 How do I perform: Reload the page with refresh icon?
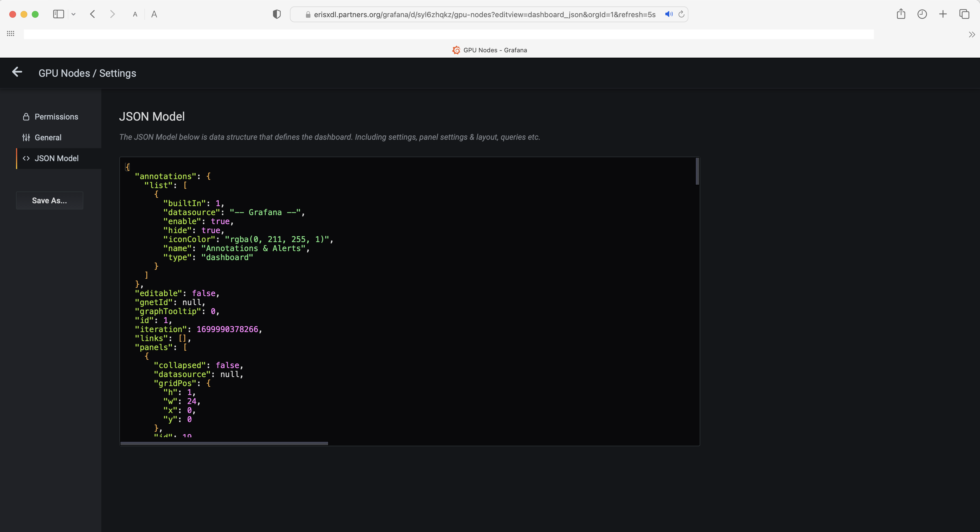point(681,14)
